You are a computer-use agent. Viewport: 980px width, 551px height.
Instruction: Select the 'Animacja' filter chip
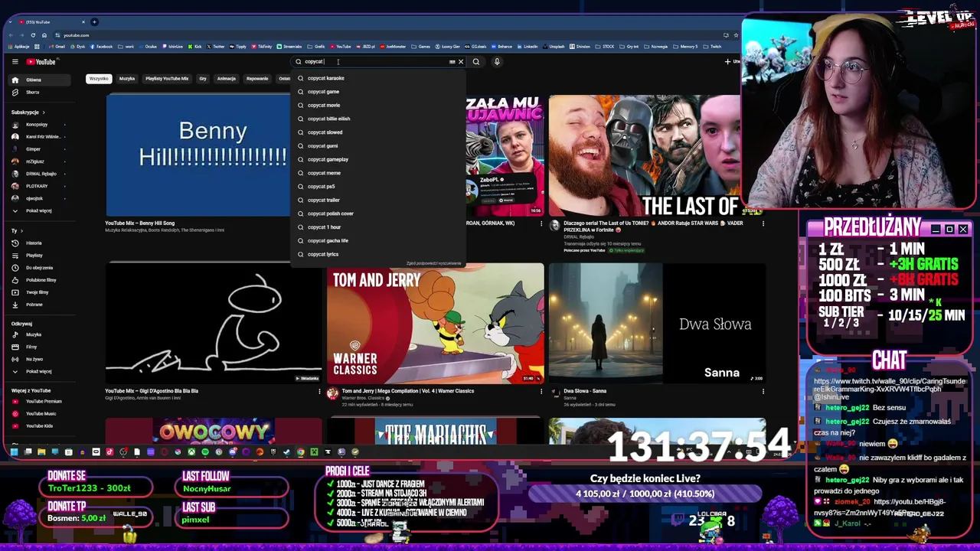(x=226, y=79)
